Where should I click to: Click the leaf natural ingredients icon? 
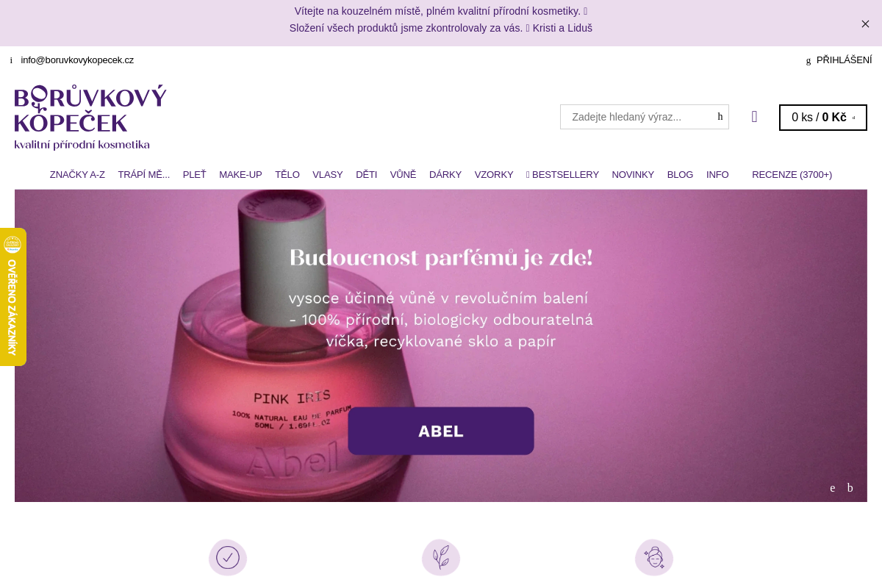[x=441, y=557]
